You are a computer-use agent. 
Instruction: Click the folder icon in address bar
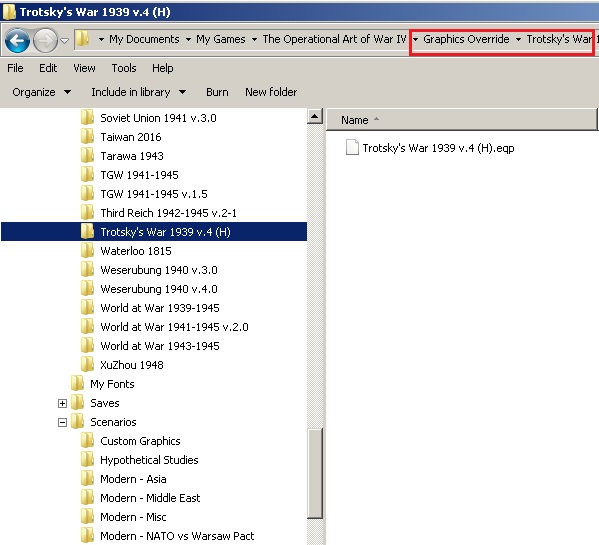(x=82, y=39)
